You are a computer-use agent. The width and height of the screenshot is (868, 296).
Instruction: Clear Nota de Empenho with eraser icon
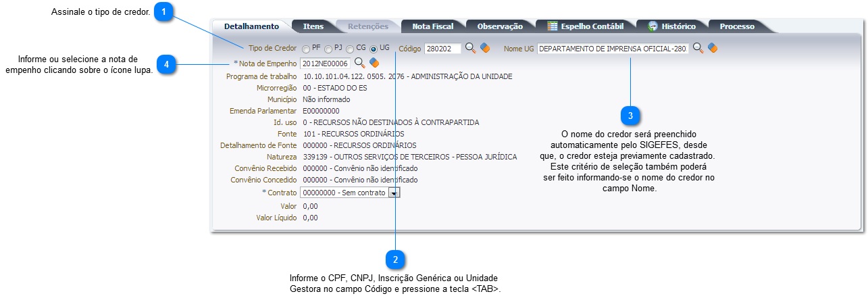tap(374, 63)
